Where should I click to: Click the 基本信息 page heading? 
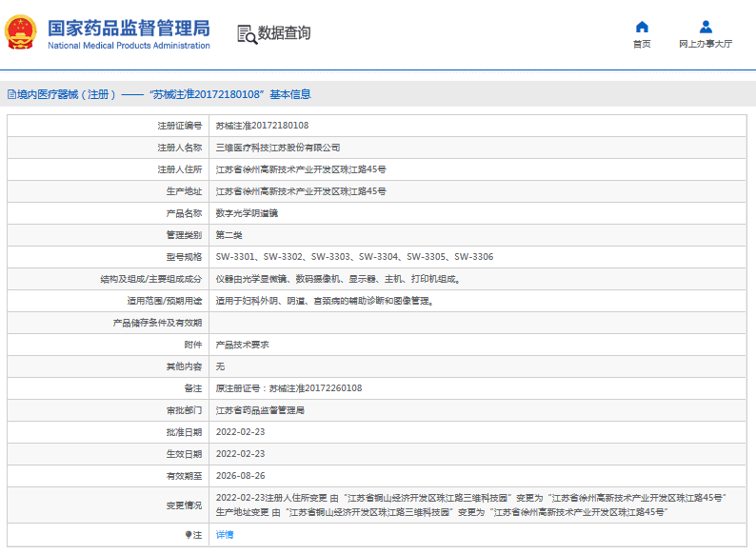pyautogui.click(x=289, y=94)
